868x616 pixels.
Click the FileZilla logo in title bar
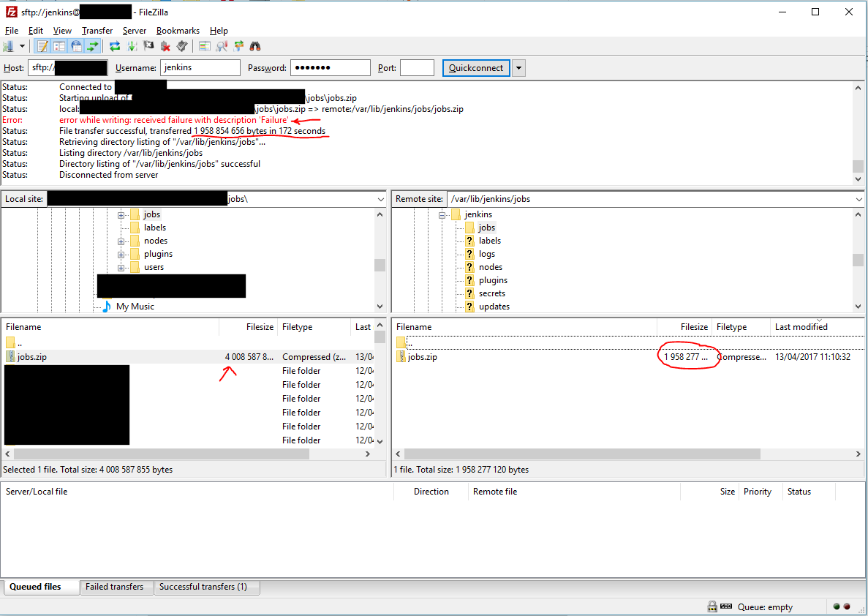click(x=11, y=12)
